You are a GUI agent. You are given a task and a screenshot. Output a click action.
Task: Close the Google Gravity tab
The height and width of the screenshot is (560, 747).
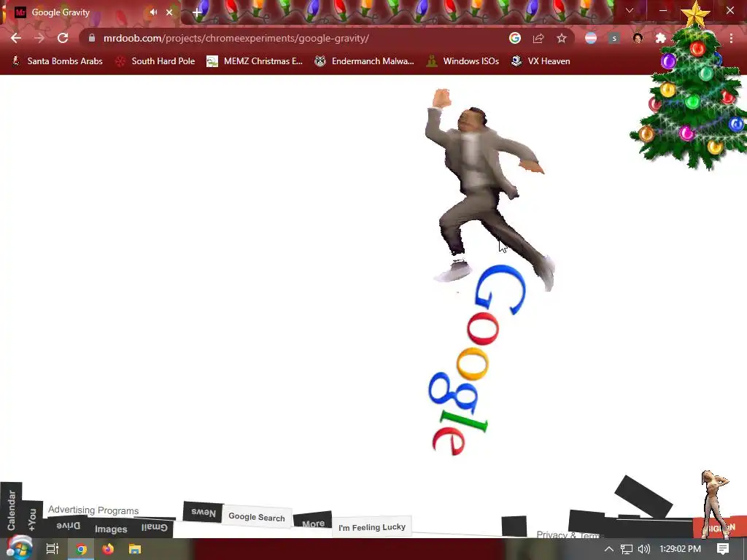[x=169, y=12]
